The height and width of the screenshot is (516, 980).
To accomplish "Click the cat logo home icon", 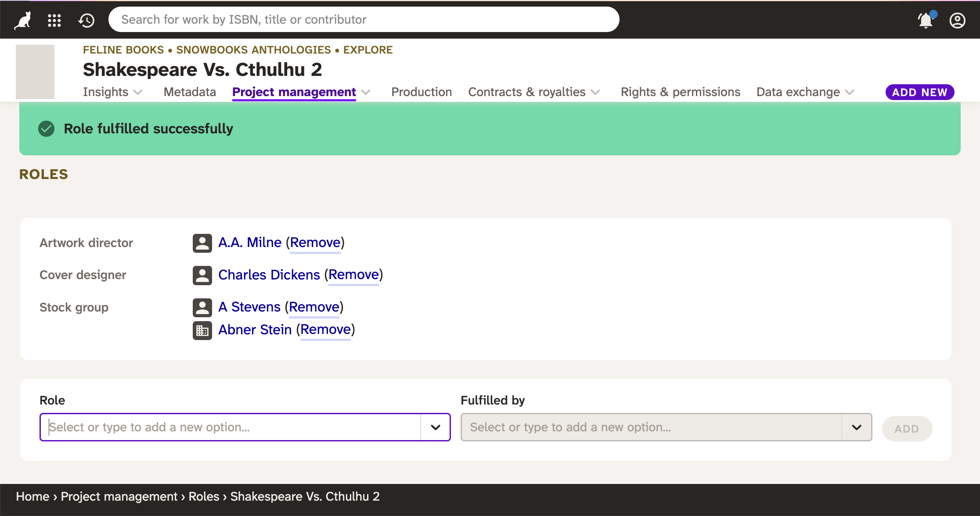I will tap(22, 20).
